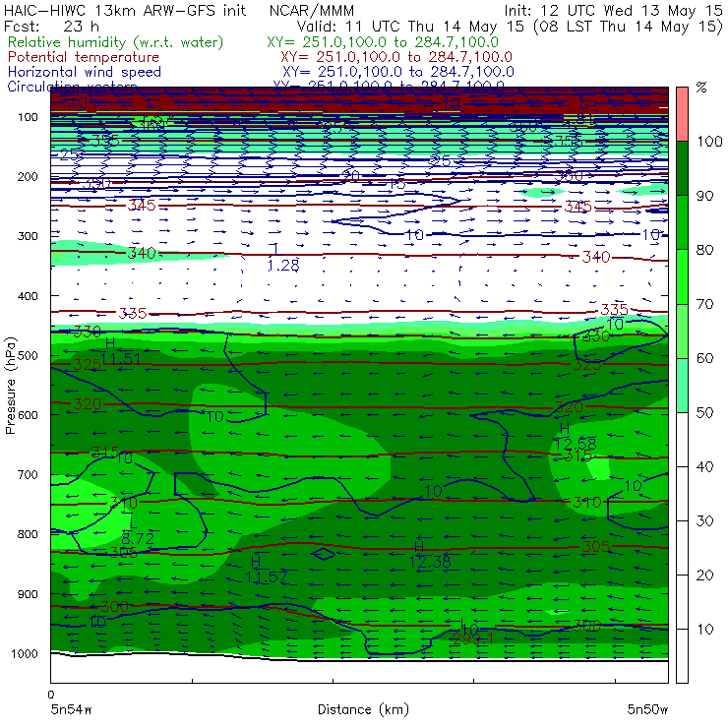Click the "11.57" wind maximum value
The width and height of the screenshot is (728, 728).
(x=267, y=577)
